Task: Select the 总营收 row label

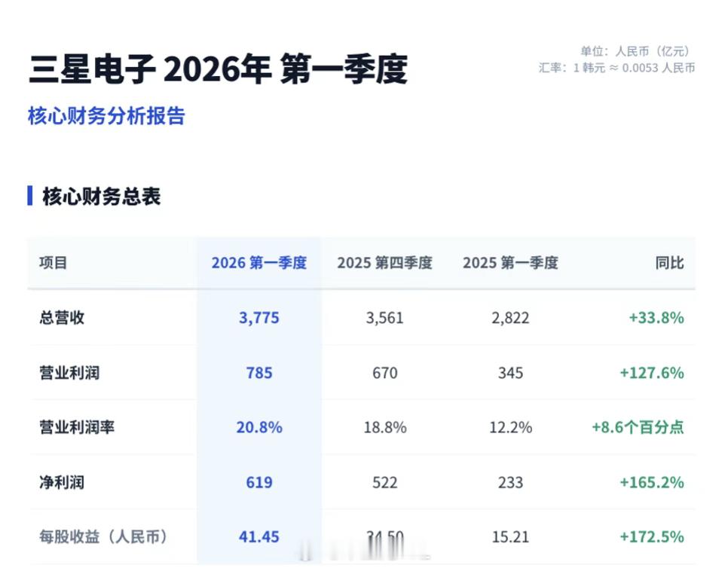Action: pyautogui.click(x=62, y=318)
